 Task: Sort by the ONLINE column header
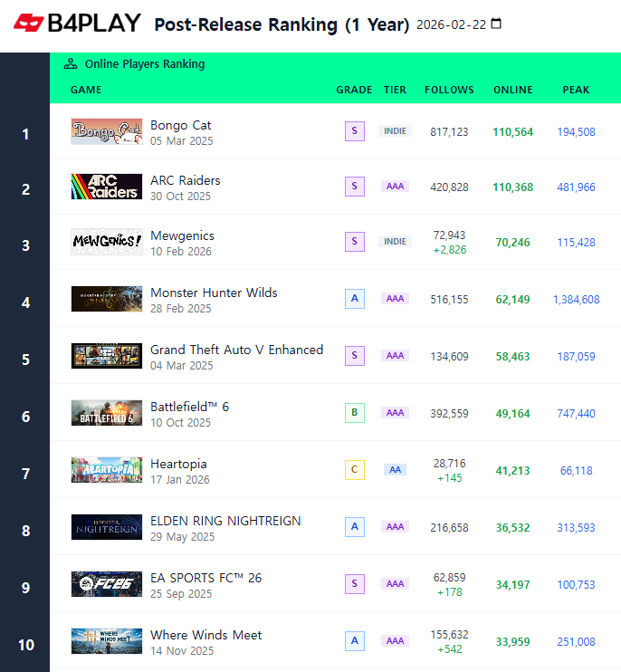[x=513, y=90]
